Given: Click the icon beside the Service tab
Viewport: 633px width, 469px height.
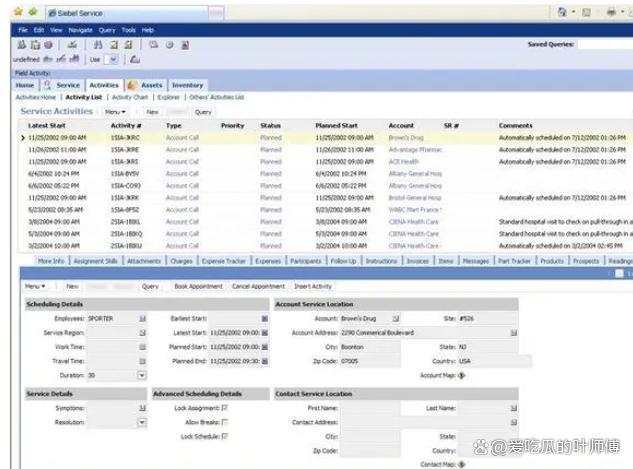Looking at the screenshot, I should pyautogui.click(x=47, y=85).
